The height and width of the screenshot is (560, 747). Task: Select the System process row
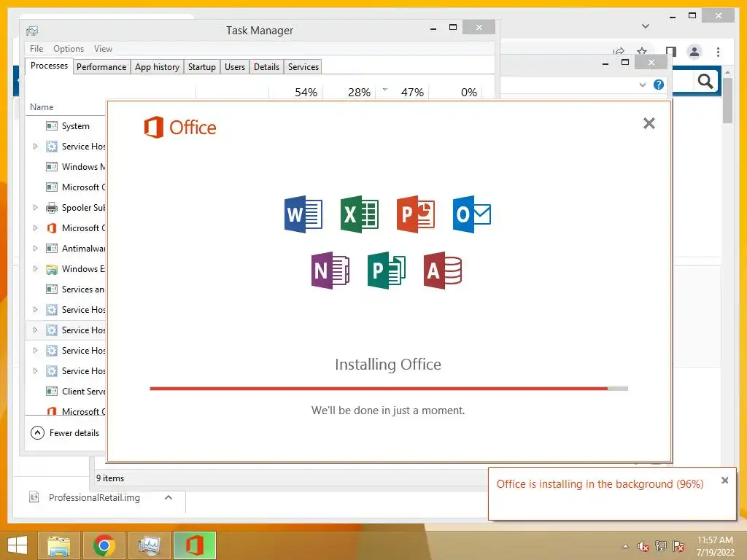(66, 125)
